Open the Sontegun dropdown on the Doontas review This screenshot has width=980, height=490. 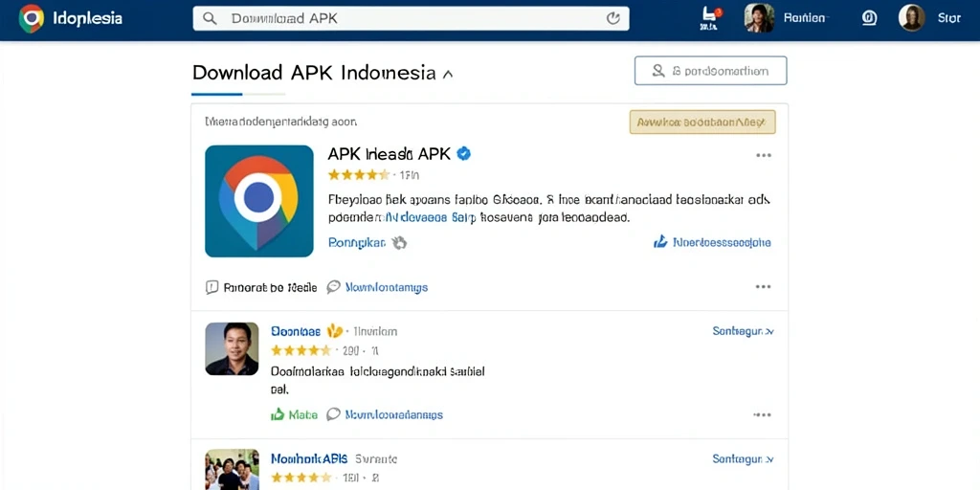[743, 331]
